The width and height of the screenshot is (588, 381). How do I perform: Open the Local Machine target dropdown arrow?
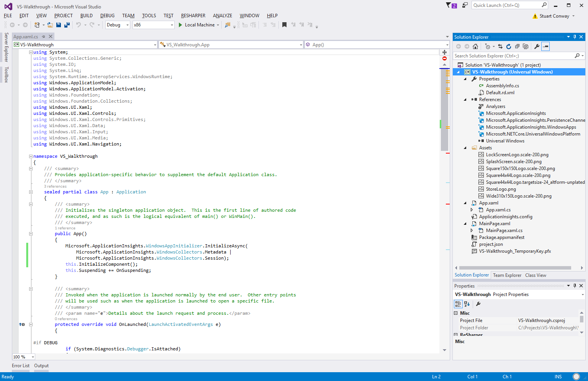pyautogui.click(x=218, y=25)
